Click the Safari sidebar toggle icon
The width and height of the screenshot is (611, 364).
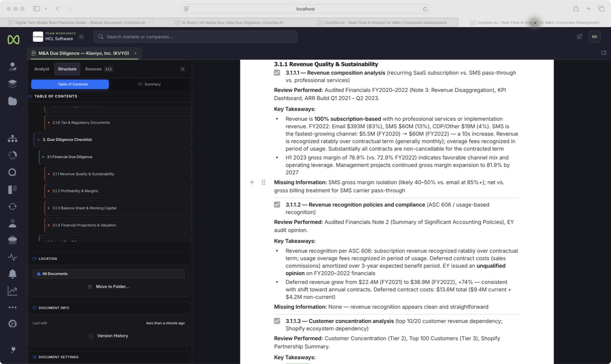(x=36, y=9)
